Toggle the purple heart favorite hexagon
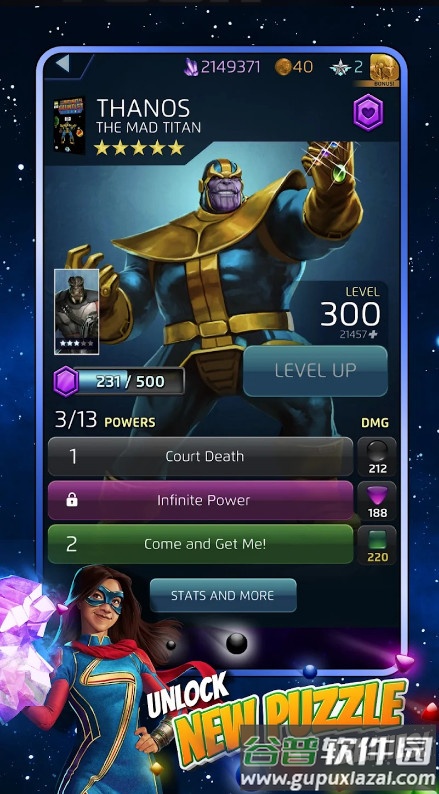Image resolution: width=439 pixels, height=794 pixels. coord(368,112)
